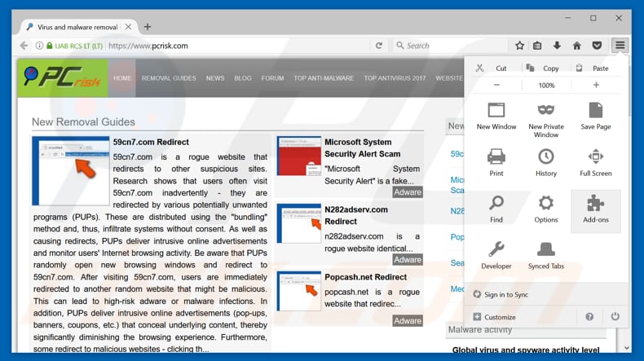Open Popcash.net Redirect article link
This screenshot has height=361, width=644.
(365, 277)
